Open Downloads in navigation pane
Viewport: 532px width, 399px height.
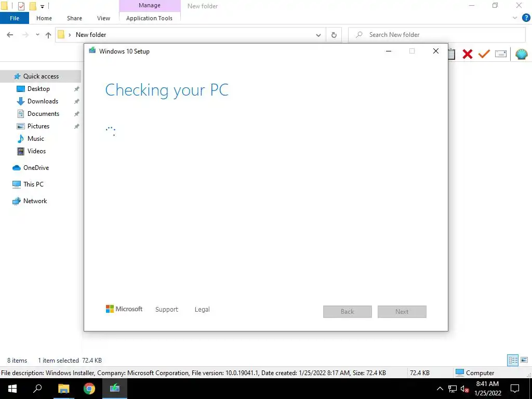coord(43,101)
